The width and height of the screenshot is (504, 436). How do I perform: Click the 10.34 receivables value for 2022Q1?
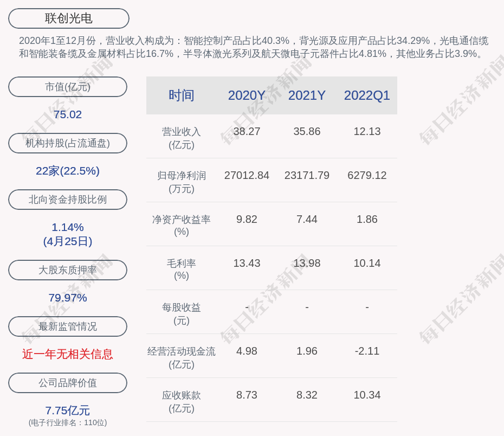(x=367, y=395)
